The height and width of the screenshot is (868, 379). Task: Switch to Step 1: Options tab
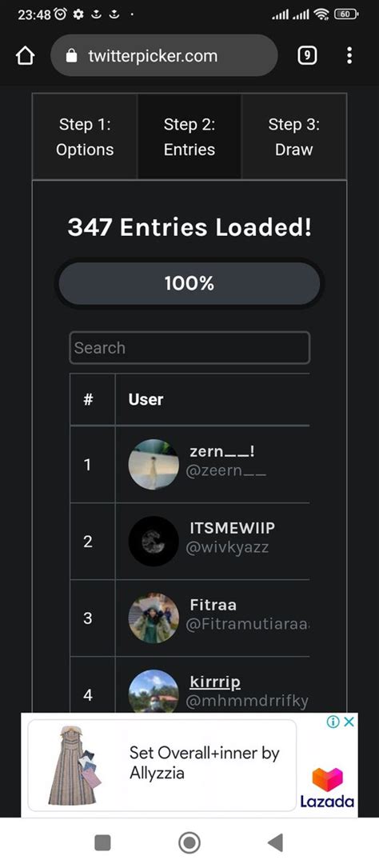coord(85,137)
